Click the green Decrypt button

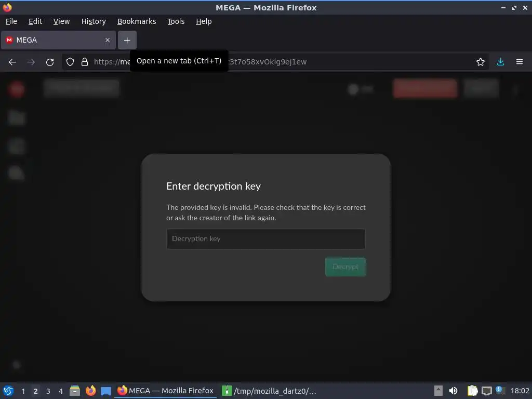(345, 267)
